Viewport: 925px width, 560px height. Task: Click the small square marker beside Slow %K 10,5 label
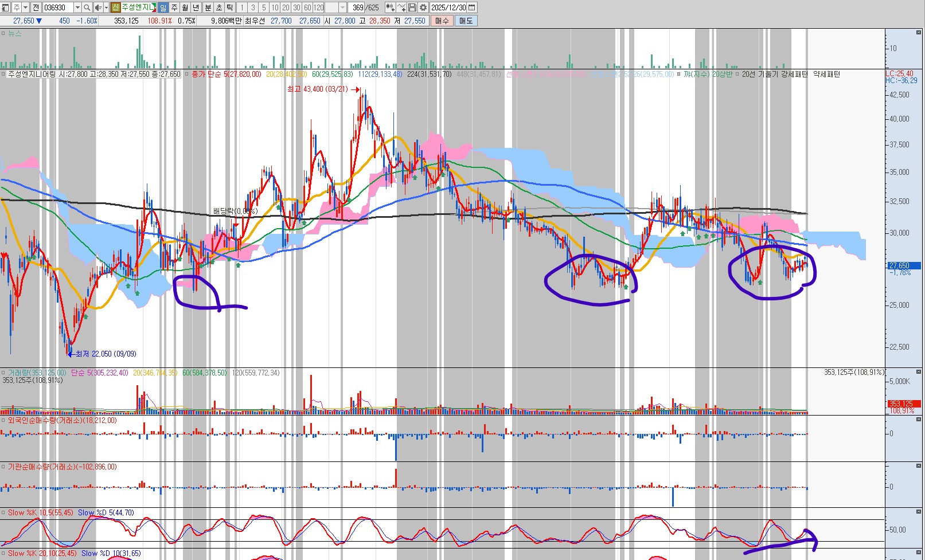(x=3, y=512)
